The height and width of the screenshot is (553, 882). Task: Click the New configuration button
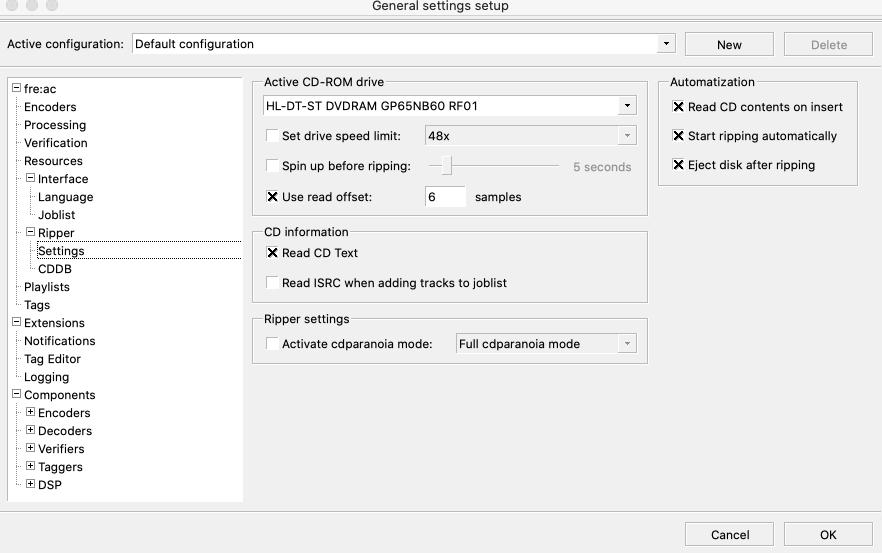point(729,44)
